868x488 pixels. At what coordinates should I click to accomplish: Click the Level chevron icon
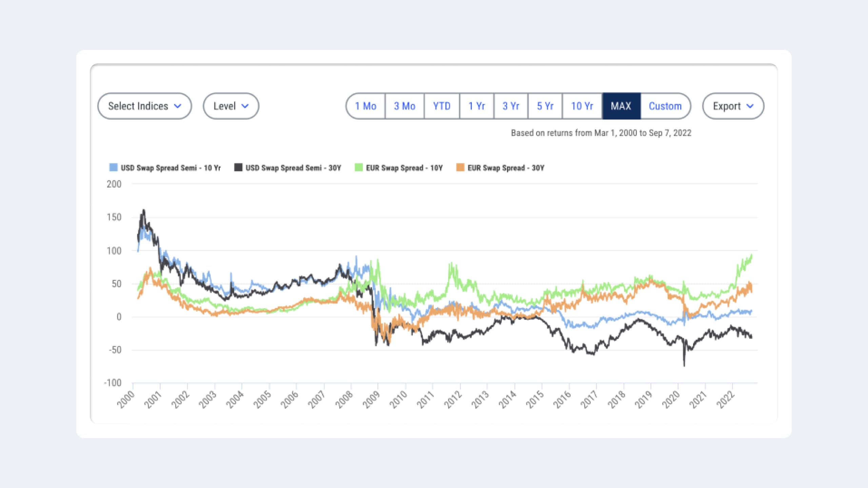tap(245, 106)
